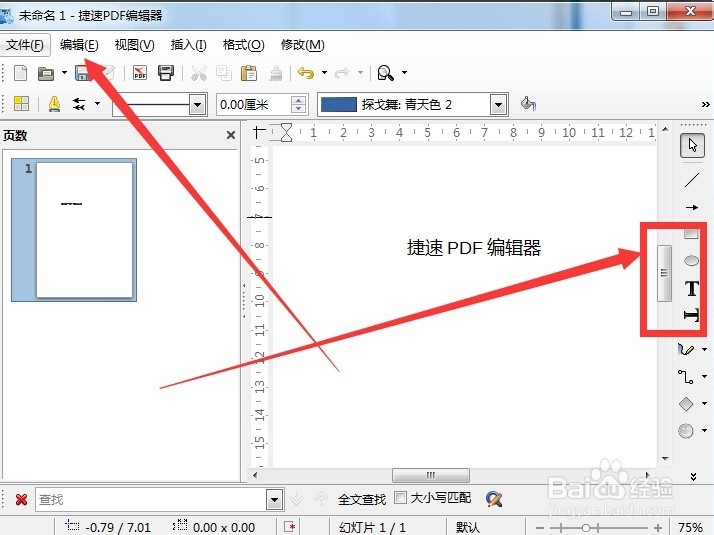The image size is (714, 535).
Task: Click the zoom in plus button
Action: [658, 528]
